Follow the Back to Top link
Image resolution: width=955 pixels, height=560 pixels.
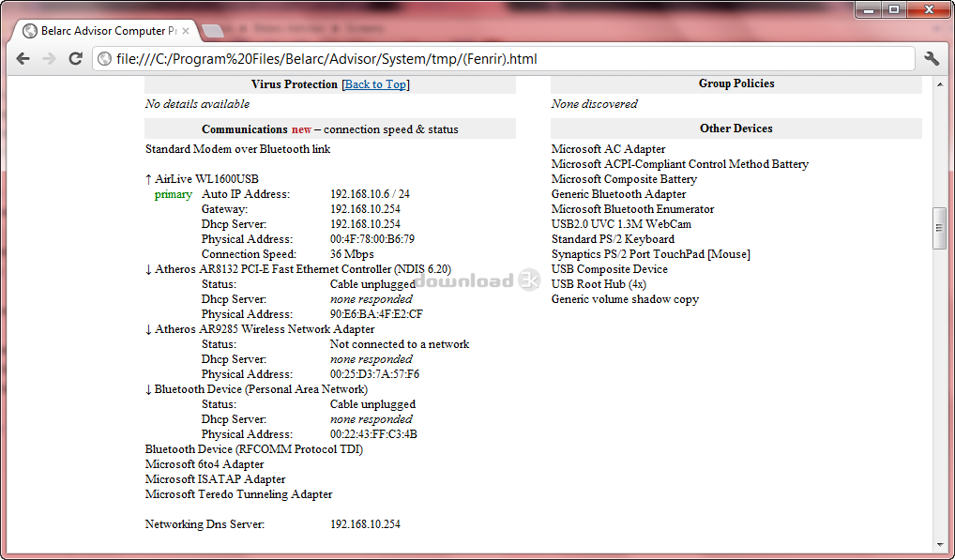pyautogui.click(x=375, y=84)
